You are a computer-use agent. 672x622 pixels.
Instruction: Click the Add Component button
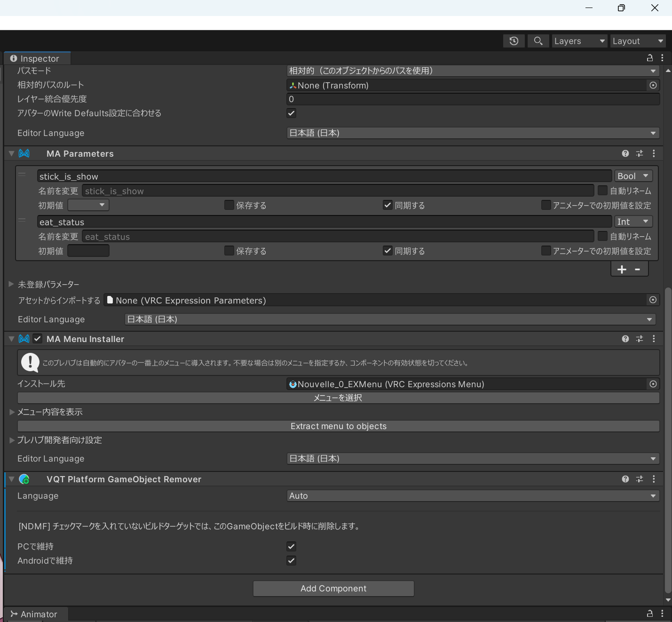[x=333, y=589]
